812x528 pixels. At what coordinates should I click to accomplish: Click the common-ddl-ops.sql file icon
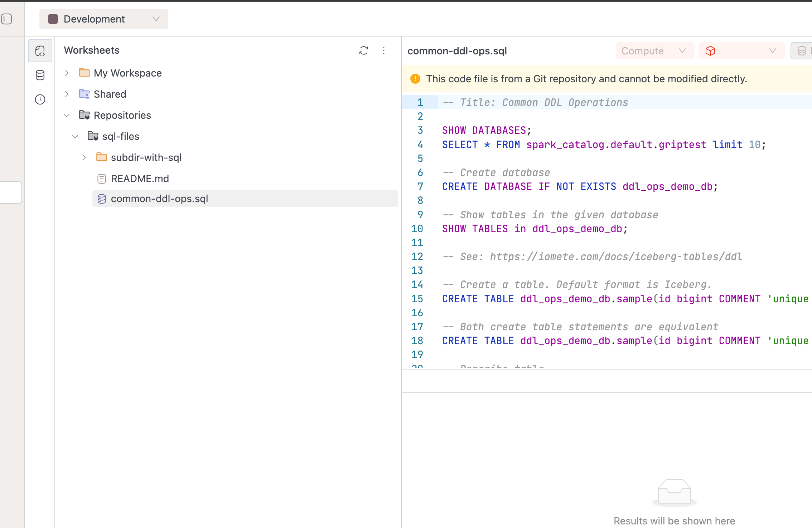pos(102,199)
